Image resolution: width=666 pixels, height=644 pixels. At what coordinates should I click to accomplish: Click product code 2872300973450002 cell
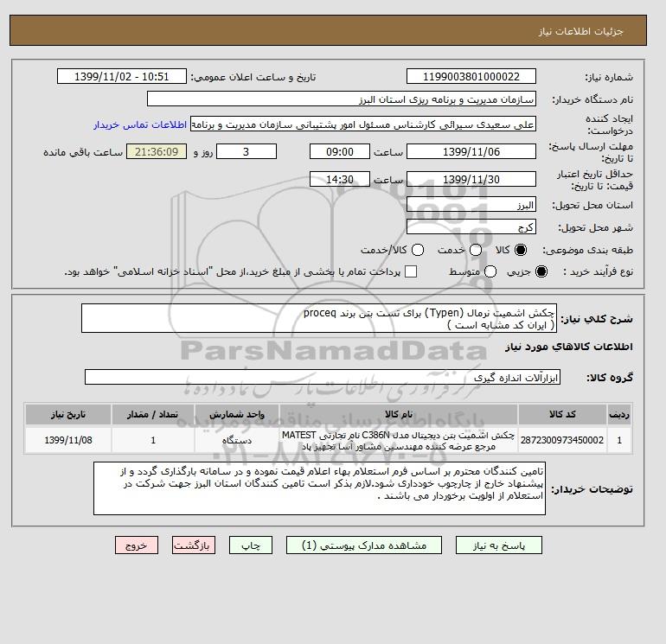click(562, 440)
